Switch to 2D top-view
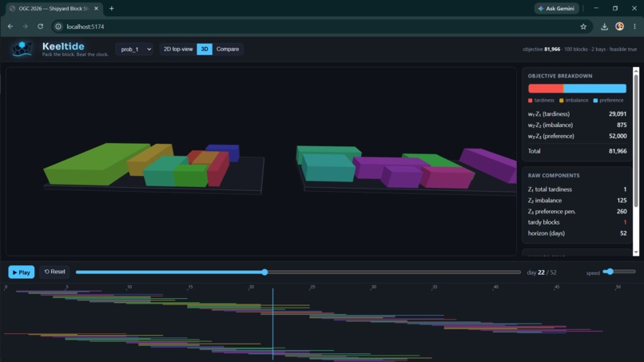 click(178, 49)
